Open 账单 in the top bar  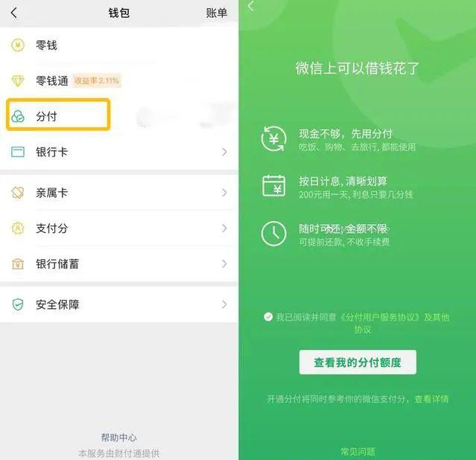(217, 13)
